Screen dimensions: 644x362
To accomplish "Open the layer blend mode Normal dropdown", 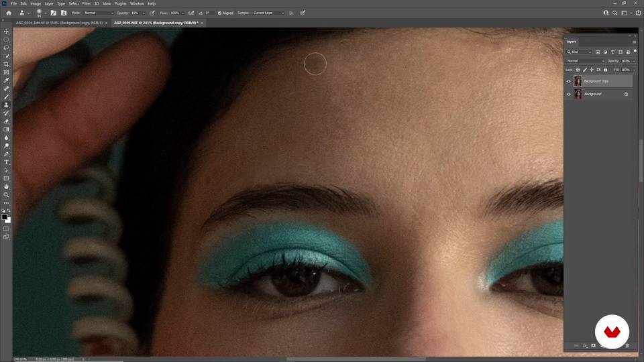I will point(585,61).
